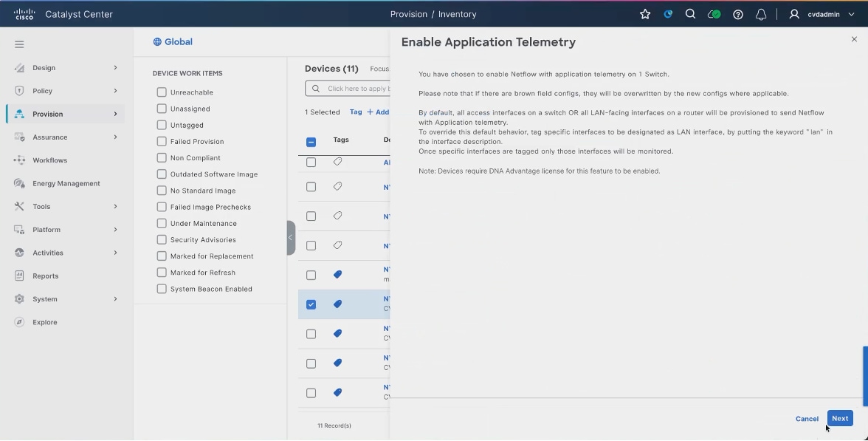
Task: Click the Global site globe icon
Action: click(x=157, y=42)
